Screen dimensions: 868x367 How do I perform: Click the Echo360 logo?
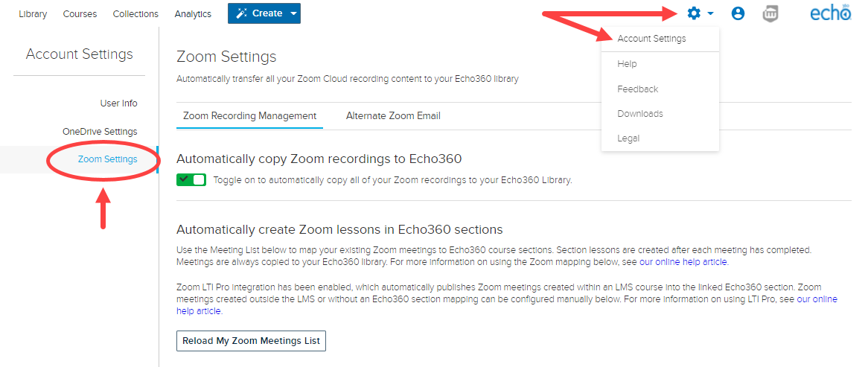point(830,13)
